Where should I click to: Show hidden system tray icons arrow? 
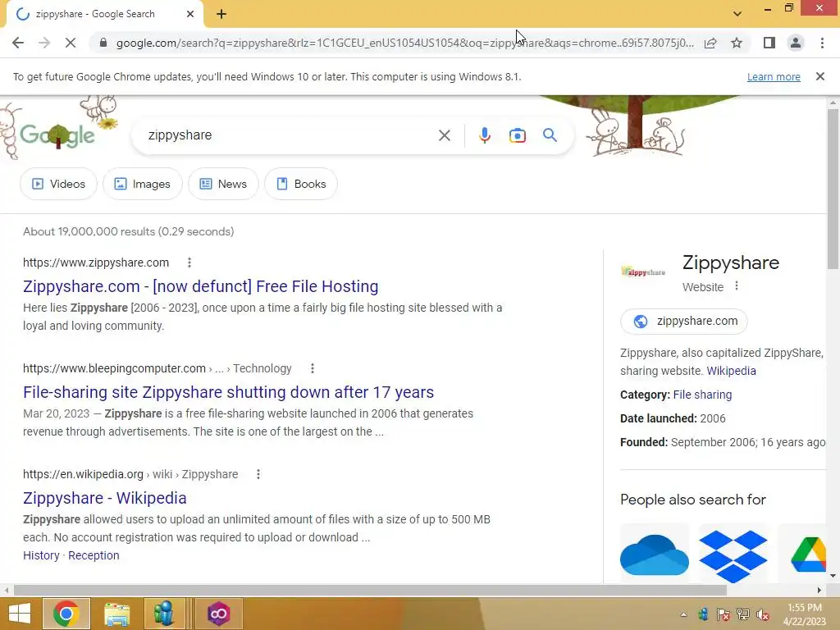click(683, 614)
